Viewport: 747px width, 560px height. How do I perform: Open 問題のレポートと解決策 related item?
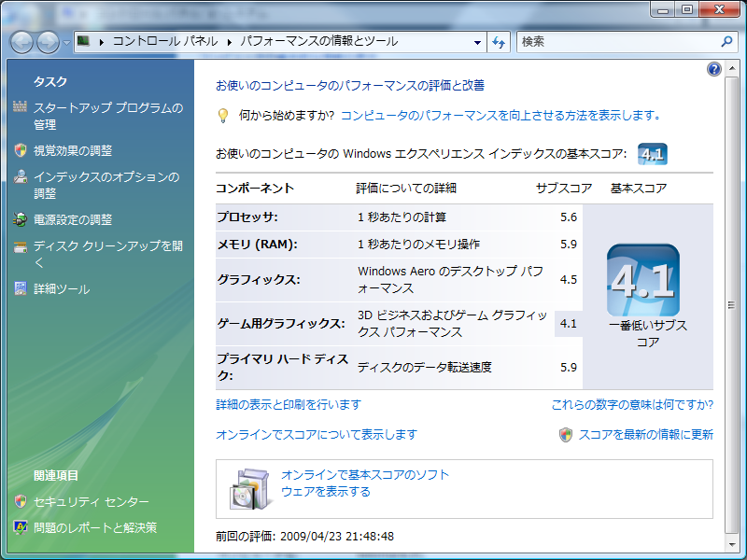tap(95, 527)
